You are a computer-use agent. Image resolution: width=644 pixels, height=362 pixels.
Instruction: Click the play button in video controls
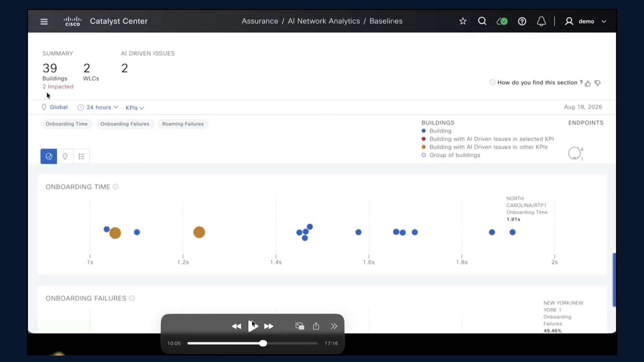253,326
